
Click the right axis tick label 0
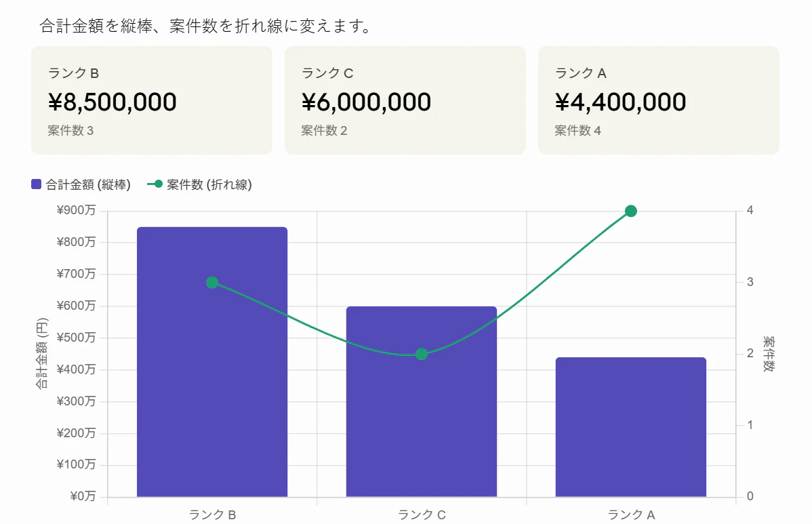click(750, 497)
